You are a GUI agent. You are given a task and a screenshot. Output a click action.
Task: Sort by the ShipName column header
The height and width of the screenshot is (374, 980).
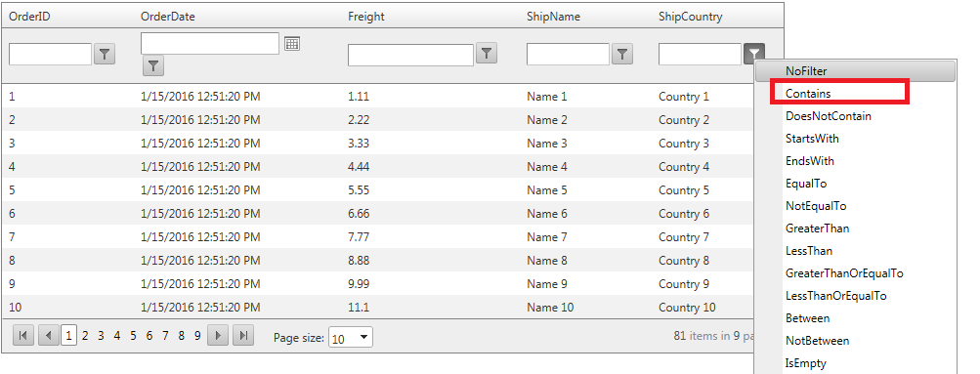(553, 17)
